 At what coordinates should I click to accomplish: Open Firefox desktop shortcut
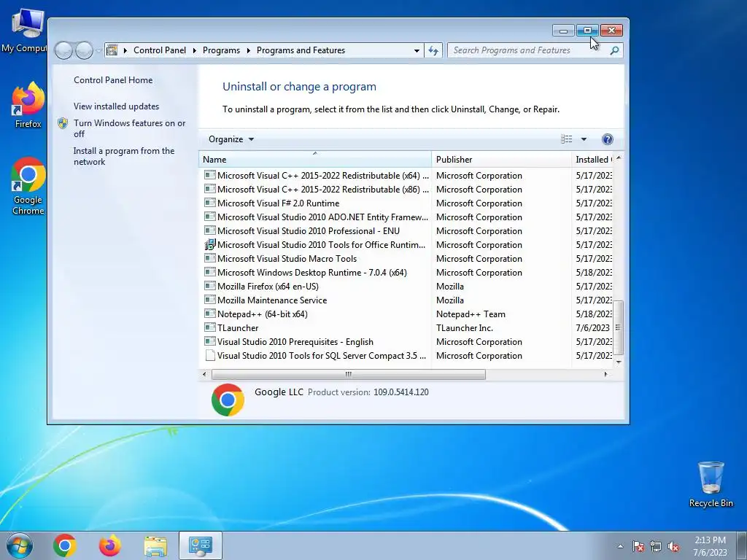pos(28,105)
